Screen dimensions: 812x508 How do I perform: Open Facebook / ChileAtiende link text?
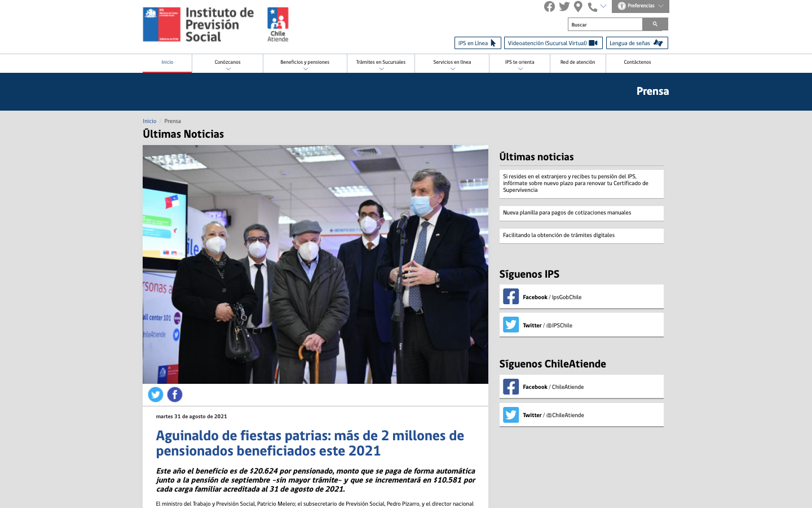(553, 387)
